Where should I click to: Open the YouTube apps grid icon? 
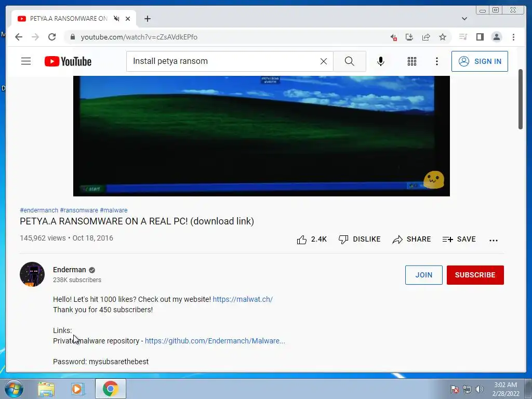[x=412, y=61]
